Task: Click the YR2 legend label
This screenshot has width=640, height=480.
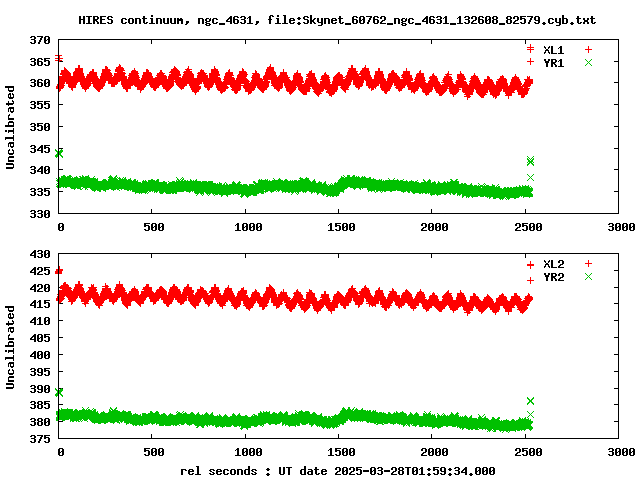Action: click(x=553, y=277)
